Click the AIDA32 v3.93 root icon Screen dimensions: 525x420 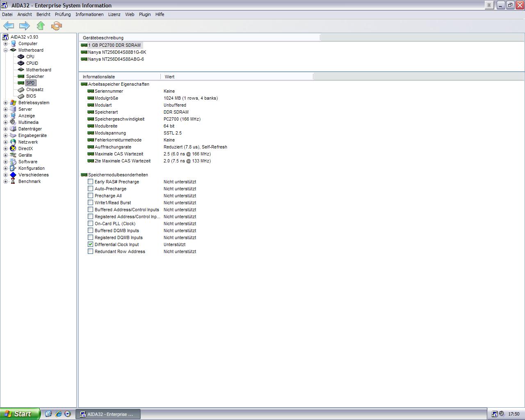tap(6, 37)
